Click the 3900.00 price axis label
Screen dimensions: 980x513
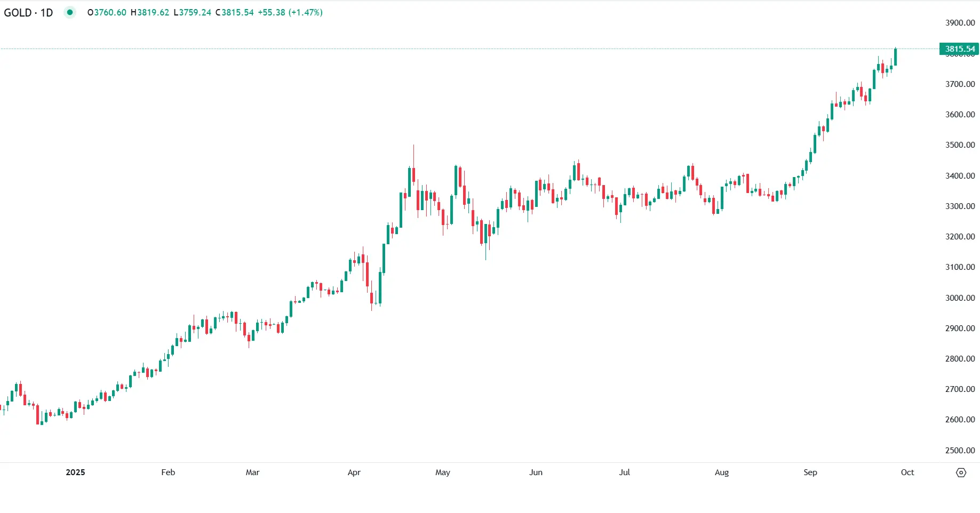pyautogui.click(x=960, y=23)
